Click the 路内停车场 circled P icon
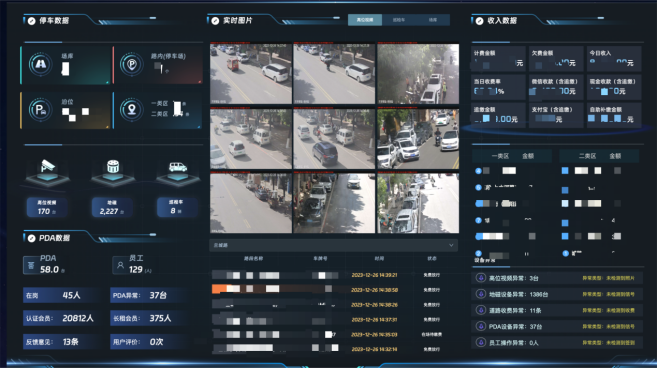The width and height of the screenshot is (657, 369). tap(132, 65)
